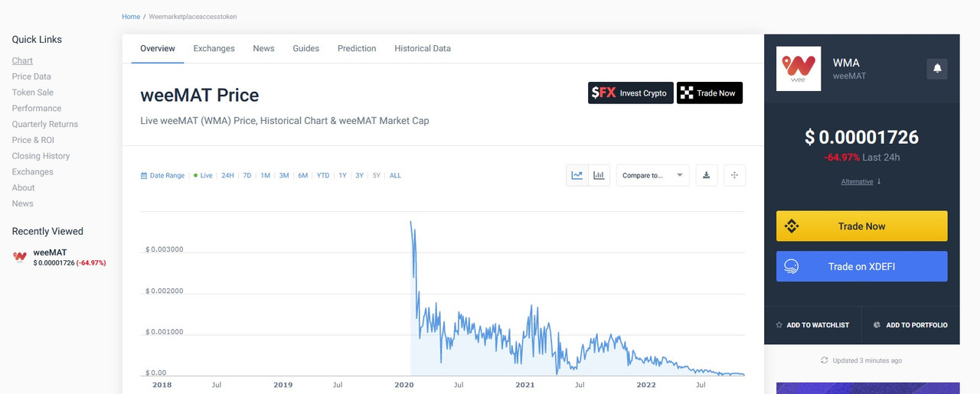
Task: Select the 1Y chart range
Action: [x=342, y=176]
